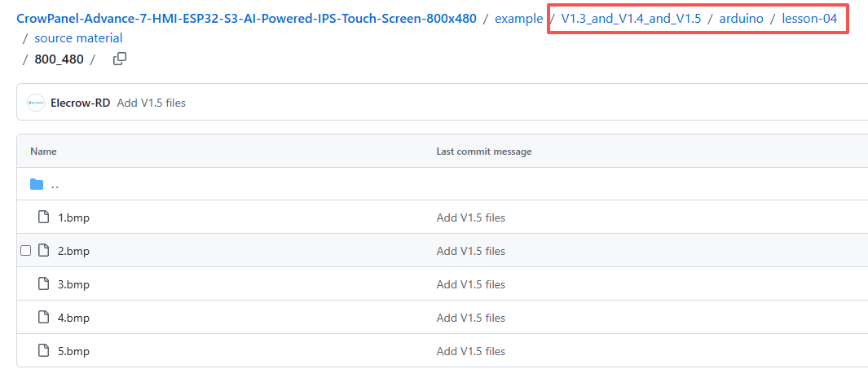Open commit message in the 4.bmp row
868x369 pixels.
pyautogui.click(x=470, y=318)
